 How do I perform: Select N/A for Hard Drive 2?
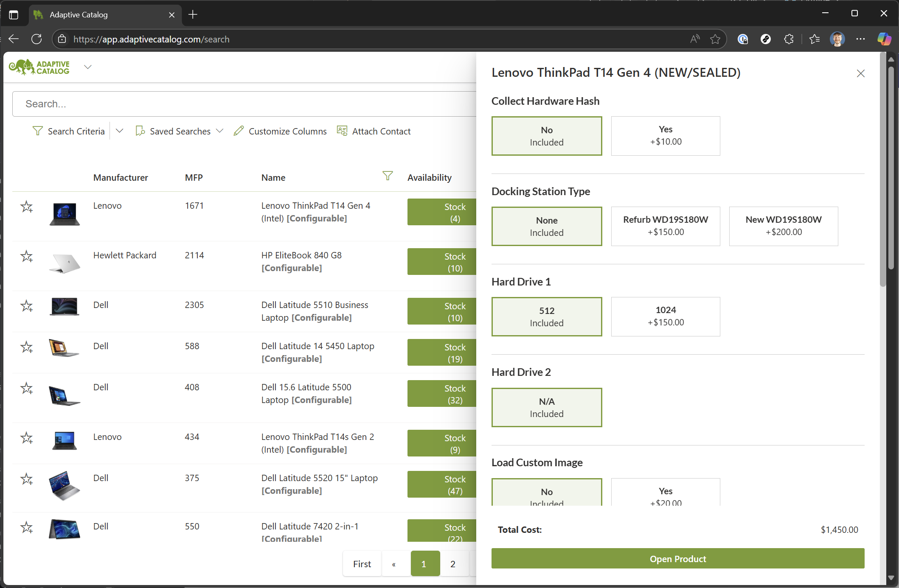[547, 407]
